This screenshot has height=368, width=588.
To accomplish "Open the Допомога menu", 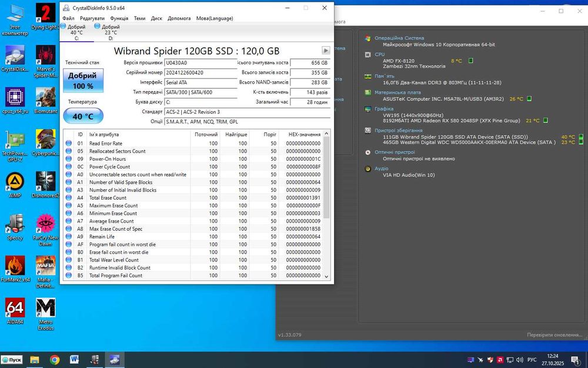I will (179, 18).
